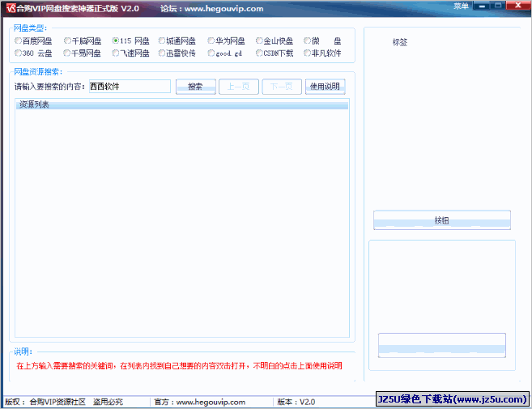
Task: Minimize the window
Action: click(482, 6)
